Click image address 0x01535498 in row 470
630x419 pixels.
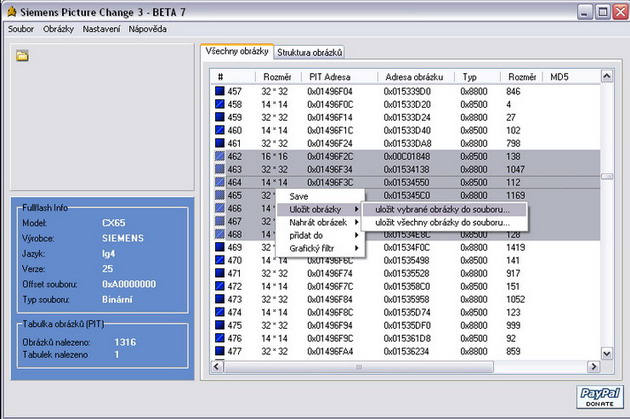coord(406,260)
